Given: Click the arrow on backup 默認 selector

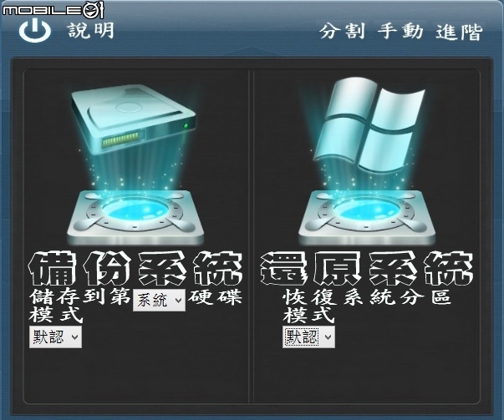Looking at the screenshot, I should (75, 337).
